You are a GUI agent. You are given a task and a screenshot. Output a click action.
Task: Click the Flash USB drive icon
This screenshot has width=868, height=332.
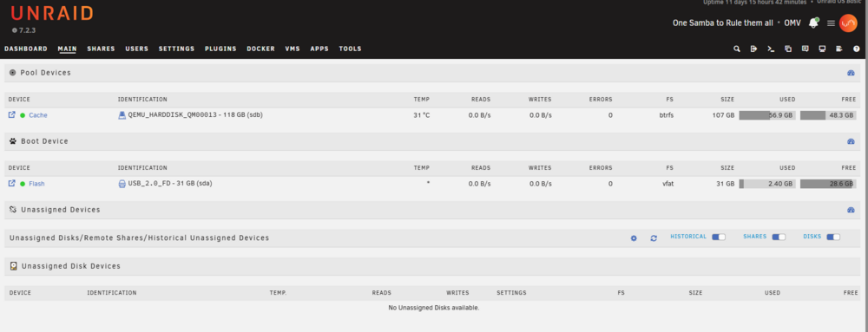122,184
